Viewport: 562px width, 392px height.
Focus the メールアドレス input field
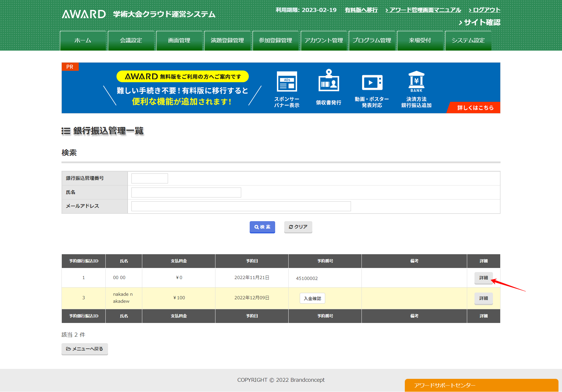point(241,206)
